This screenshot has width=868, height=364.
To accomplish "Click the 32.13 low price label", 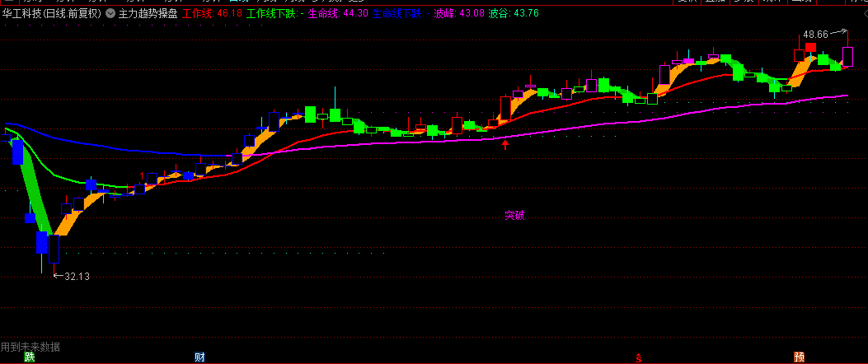I will coord(77,277).
